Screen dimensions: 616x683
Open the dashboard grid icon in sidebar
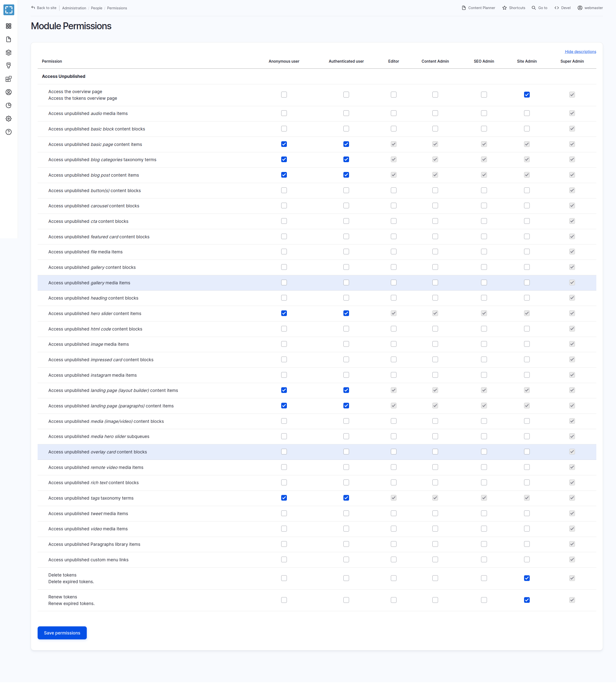point(9,26)
